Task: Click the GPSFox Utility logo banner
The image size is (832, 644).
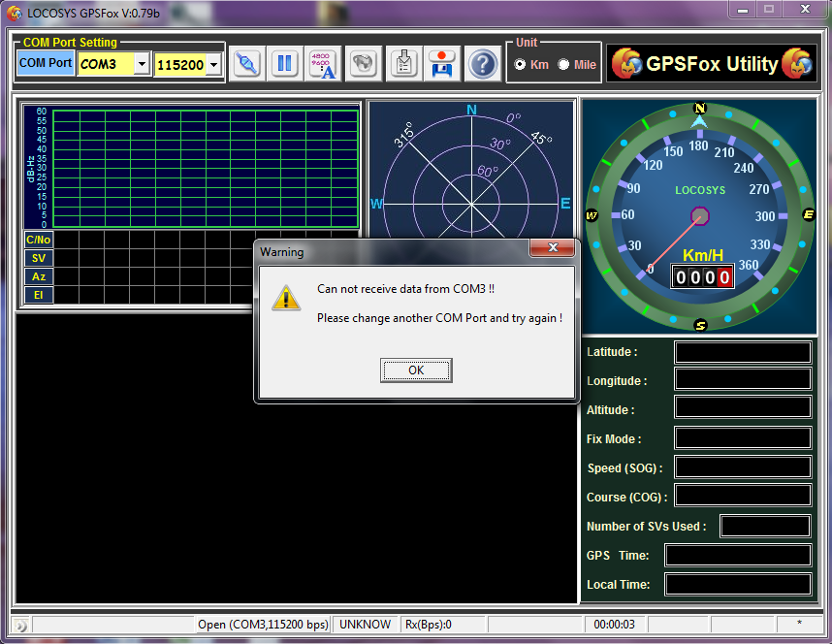Action: (x=712, y=64)
